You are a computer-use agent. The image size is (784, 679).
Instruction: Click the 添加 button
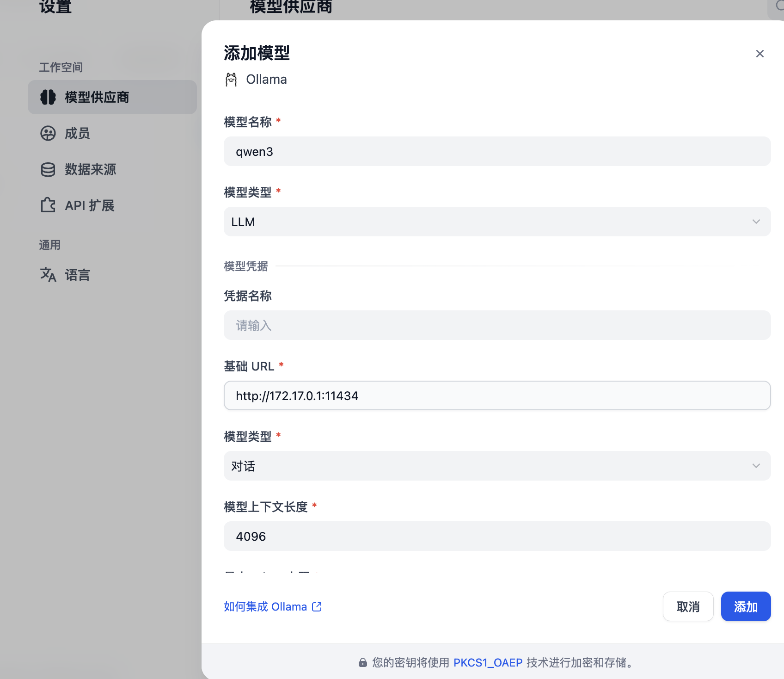(x=746, y=606)
